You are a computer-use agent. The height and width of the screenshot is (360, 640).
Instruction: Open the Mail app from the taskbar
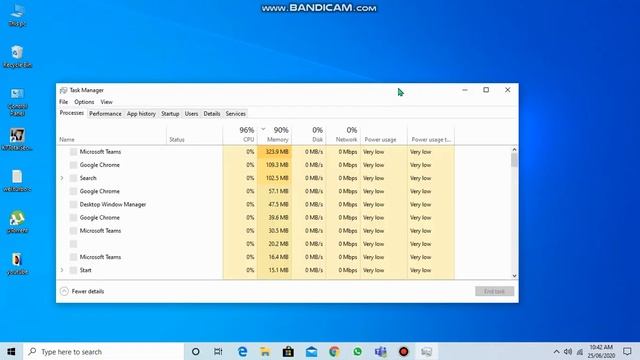tap(311, 351)
